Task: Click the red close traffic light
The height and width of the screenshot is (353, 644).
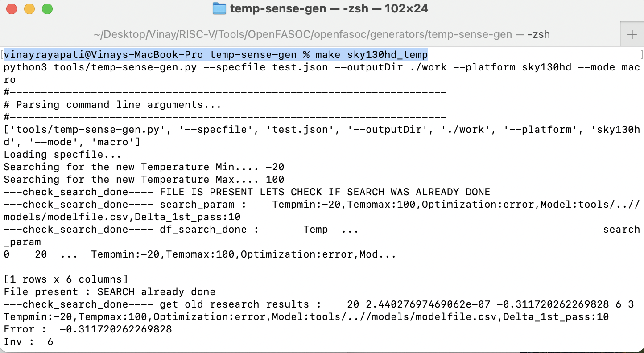Action: click(x=11, y=8)
